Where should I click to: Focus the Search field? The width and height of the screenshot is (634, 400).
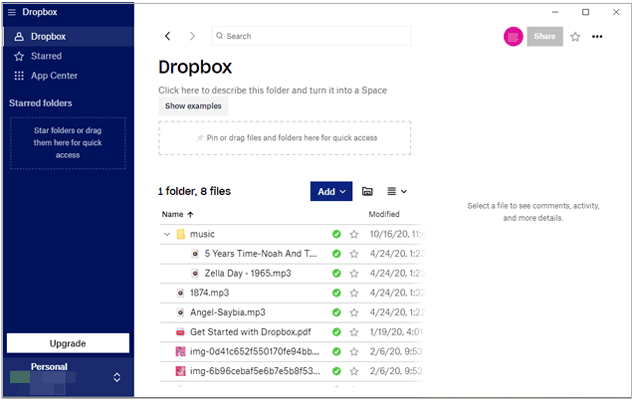pos(311,36)
